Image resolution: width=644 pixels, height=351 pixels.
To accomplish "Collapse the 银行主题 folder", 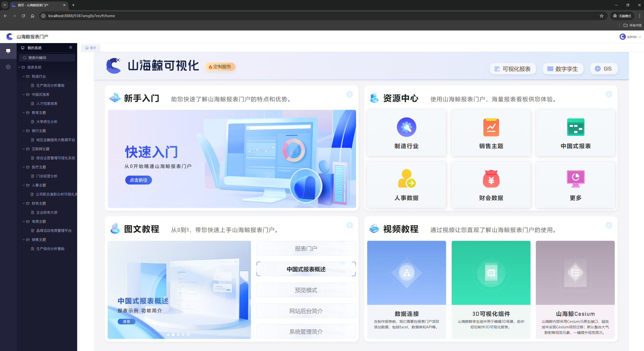I will (24, 131).
